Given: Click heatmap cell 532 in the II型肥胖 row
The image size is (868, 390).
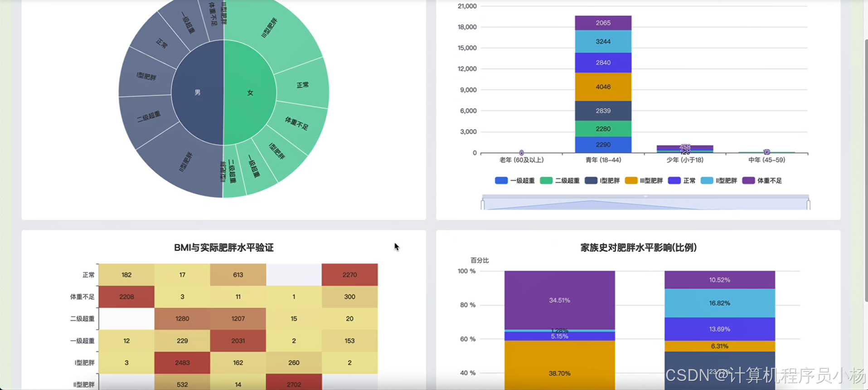Looking at the screenshot, I should (182, 382).
